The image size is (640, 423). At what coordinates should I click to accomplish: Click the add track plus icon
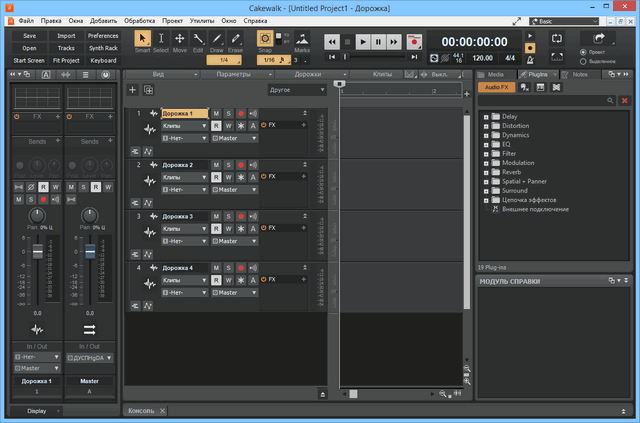(x=133, y=90)
